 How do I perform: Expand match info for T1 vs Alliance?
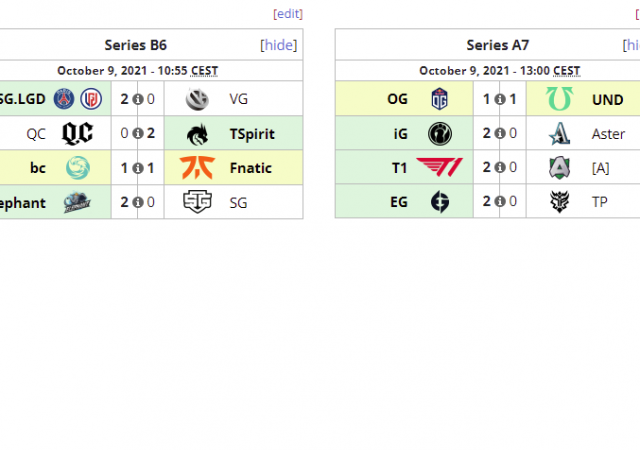point(500,167)
